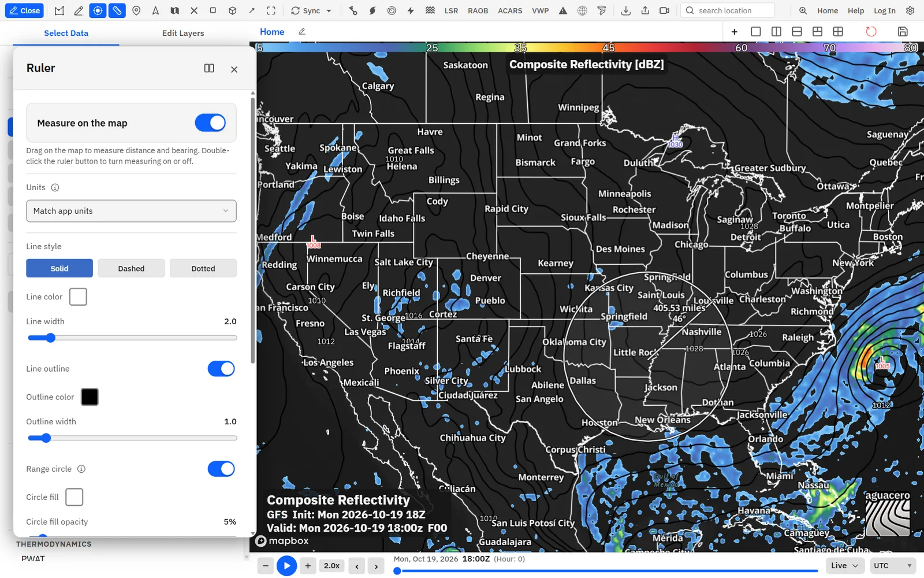Click the warning triangle alerts icon
Image resolution: width=924 pixels, height=578 pixels.
coord(563,10)
